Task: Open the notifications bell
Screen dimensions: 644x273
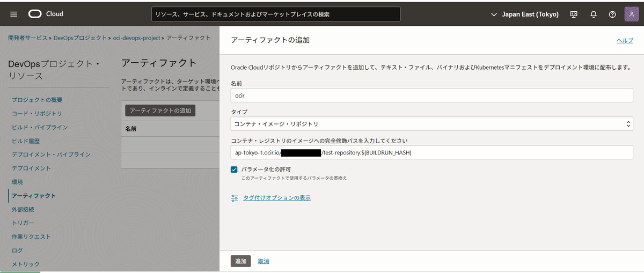Action: pos(594,14)
